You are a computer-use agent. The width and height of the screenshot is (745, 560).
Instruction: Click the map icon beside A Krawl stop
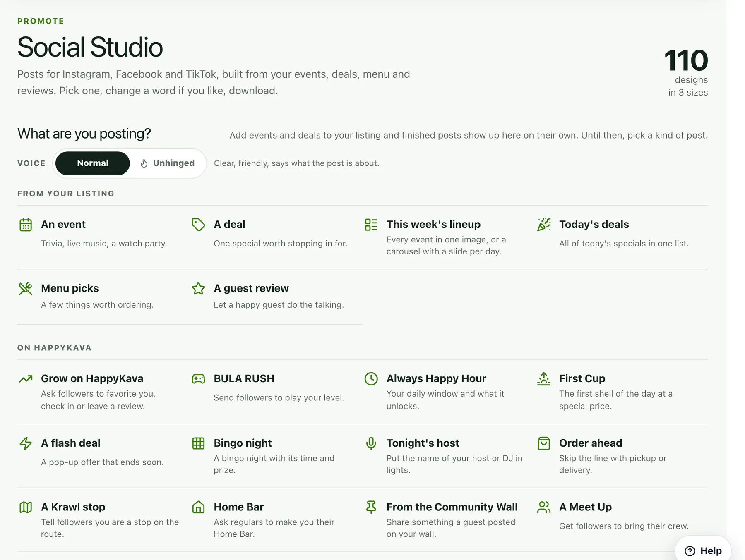(x=26, y=507)
